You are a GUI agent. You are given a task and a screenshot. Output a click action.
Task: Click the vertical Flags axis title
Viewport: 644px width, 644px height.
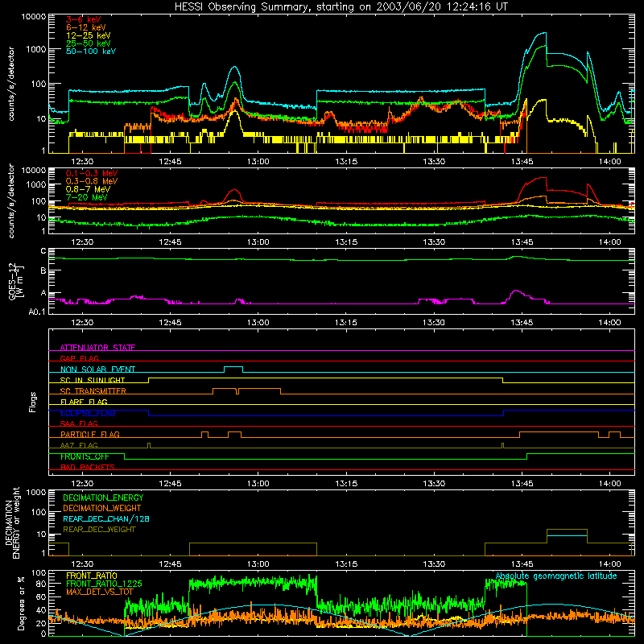33,402
